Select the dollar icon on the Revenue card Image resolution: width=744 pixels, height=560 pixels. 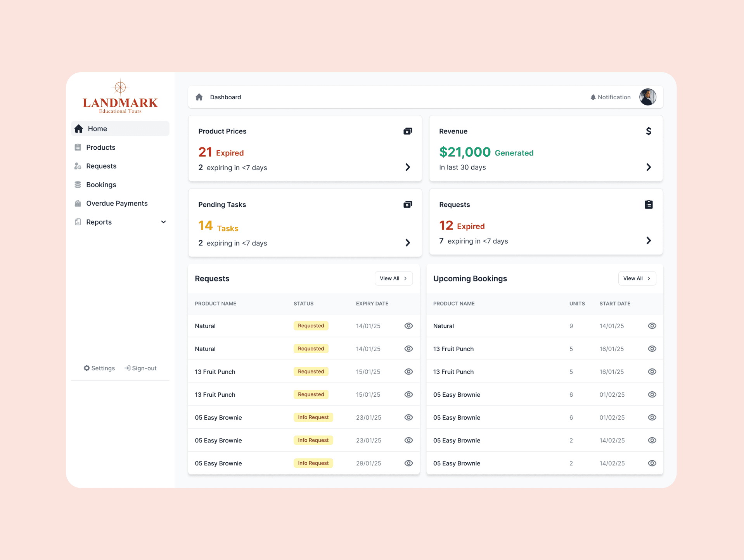[649, 131]
